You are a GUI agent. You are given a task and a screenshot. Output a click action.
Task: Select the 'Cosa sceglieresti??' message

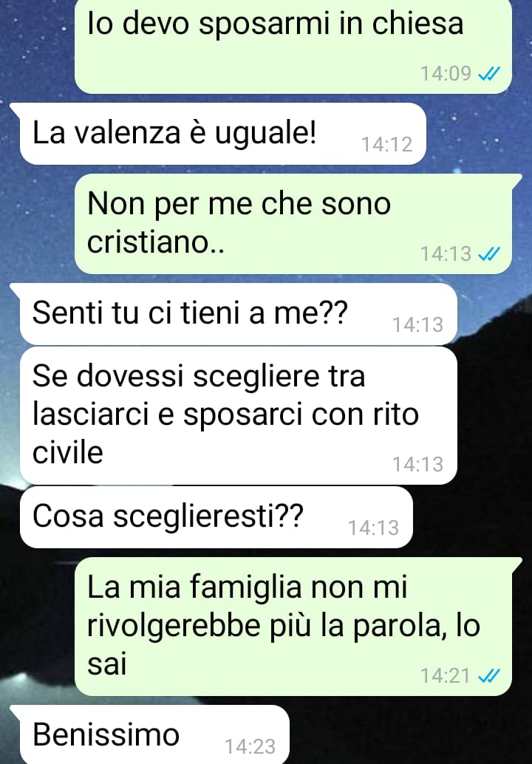click(216, 517)
